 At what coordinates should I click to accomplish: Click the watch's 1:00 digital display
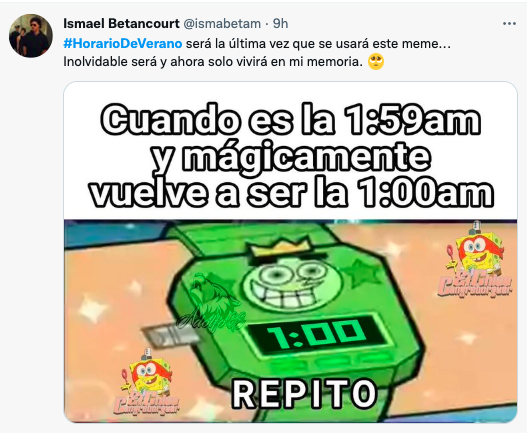pos(317,335)
